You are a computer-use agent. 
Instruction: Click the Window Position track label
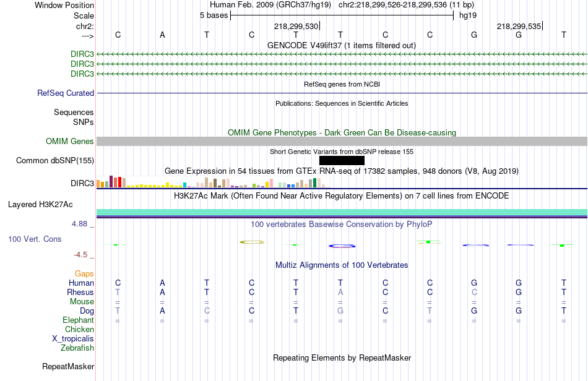point(64,5)
